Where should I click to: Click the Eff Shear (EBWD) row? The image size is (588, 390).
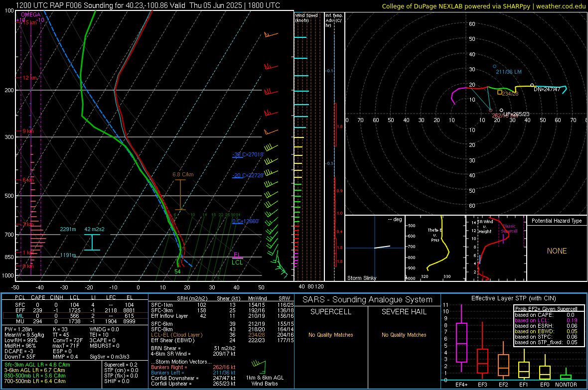[222, 340]
